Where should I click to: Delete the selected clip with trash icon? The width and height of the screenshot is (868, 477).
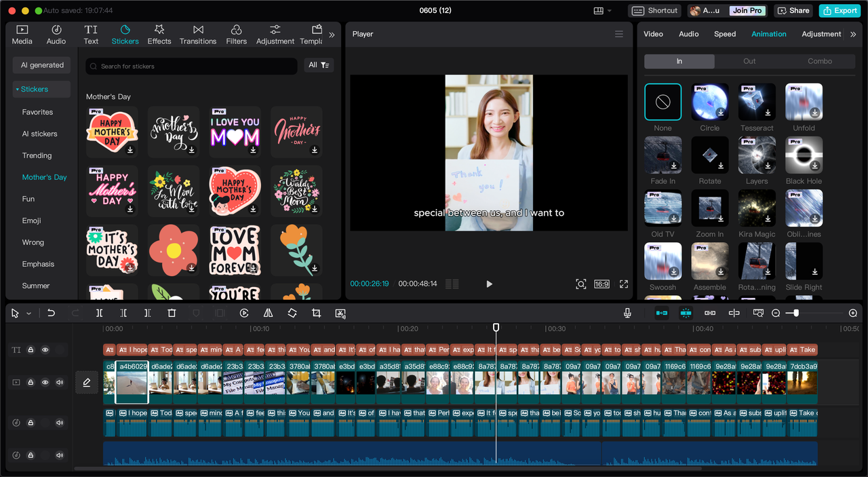pyautogui.click(x=172, y=313)
